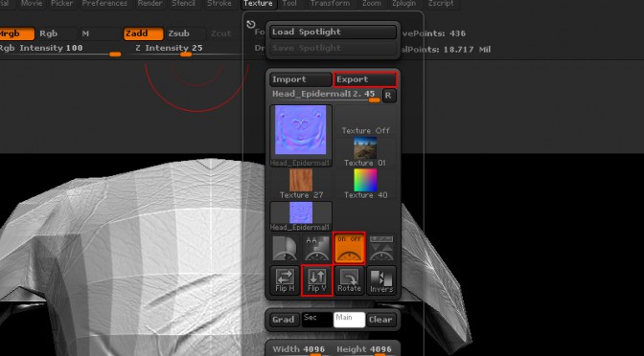Select the large Head_Epidermal1 normal map thumbnail
Screen dimensions: 644x356
301,136
